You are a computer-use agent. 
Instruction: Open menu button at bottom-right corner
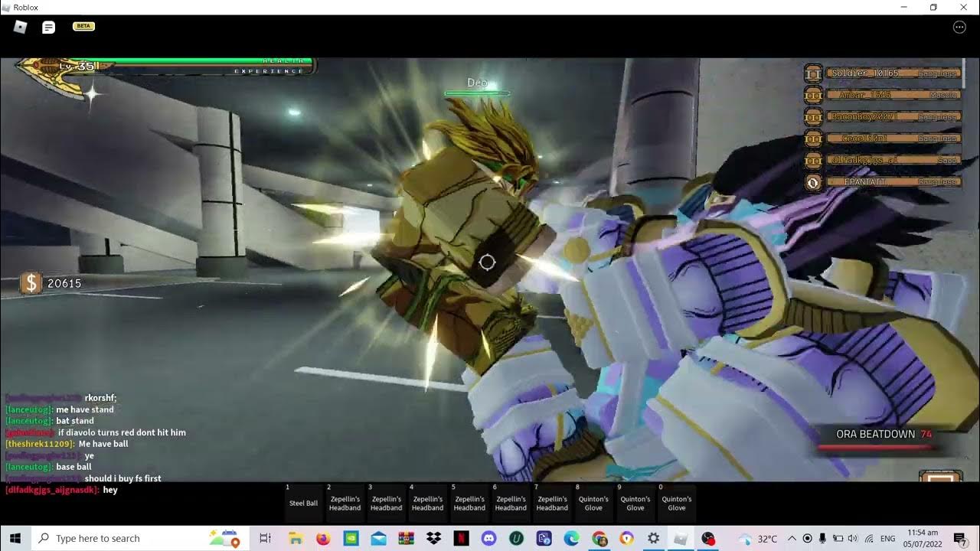click(x=940, y=478)
